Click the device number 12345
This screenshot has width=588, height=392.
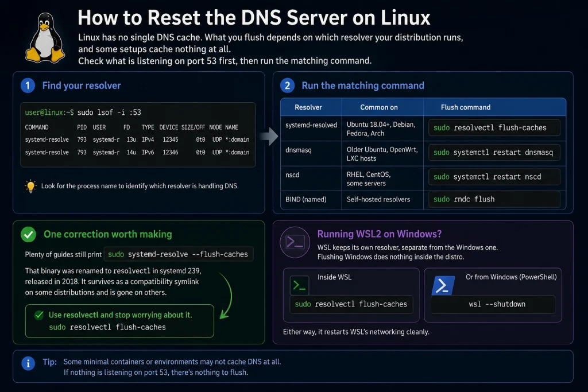170,139
